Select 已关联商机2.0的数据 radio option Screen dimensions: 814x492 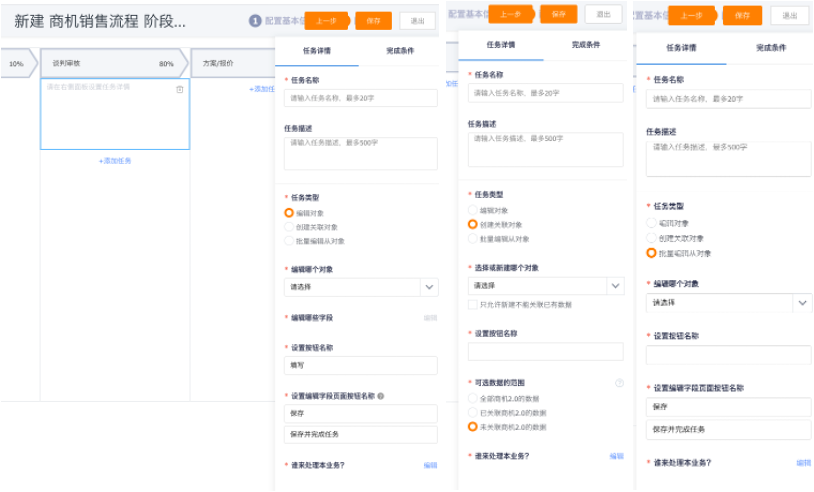pos(473,413)
